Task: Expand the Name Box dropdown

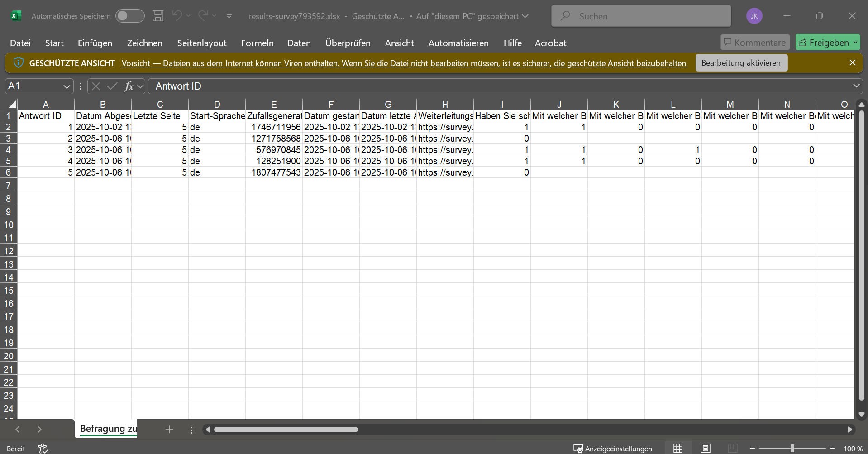Action: click(x=67, y=86)
